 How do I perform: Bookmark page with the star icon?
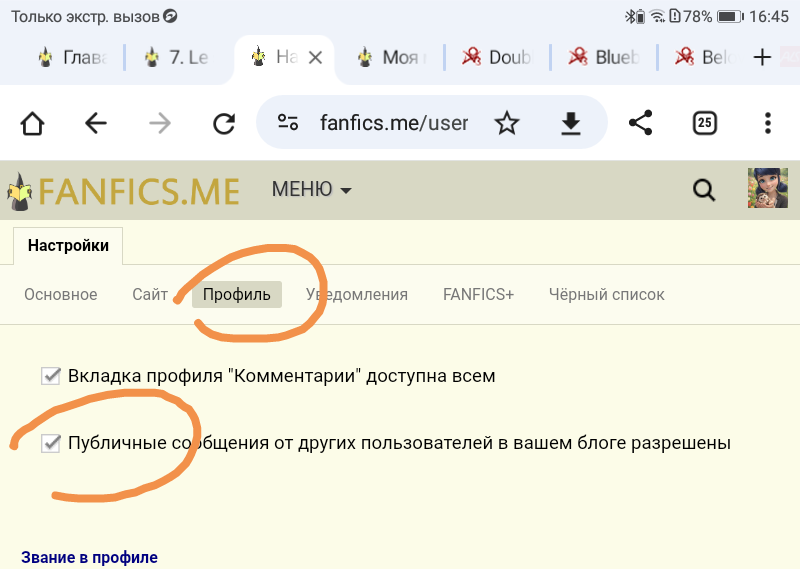tap(507, 123)
